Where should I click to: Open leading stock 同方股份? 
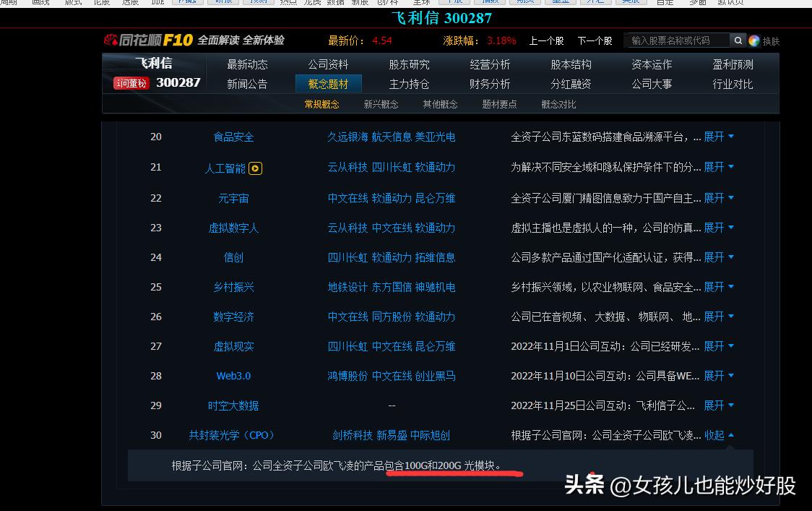click(392, 317)
